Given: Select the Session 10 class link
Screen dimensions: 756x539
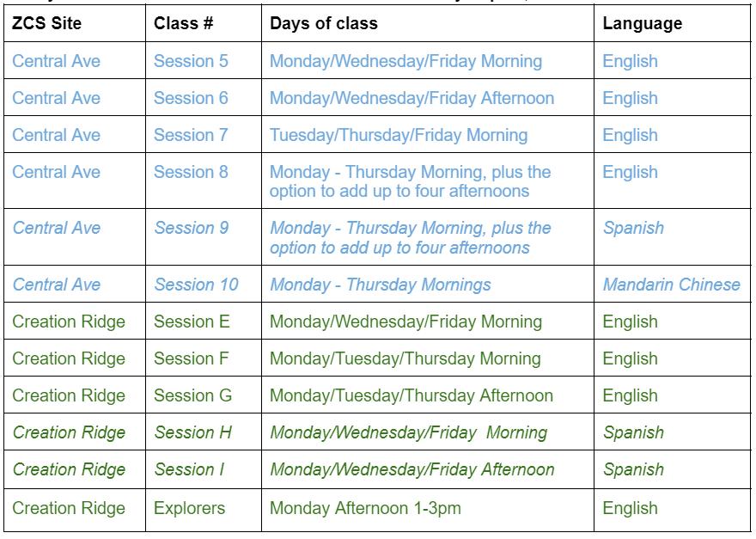Looking at the screenshot, I should click(x=196, y=285).
